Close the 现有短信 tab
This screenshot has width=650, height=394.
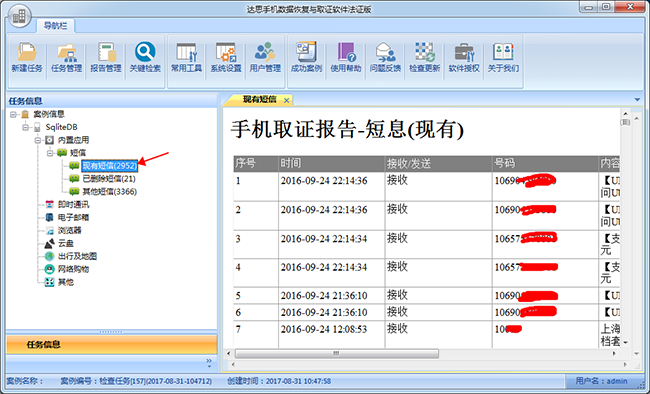coord(286,100)
